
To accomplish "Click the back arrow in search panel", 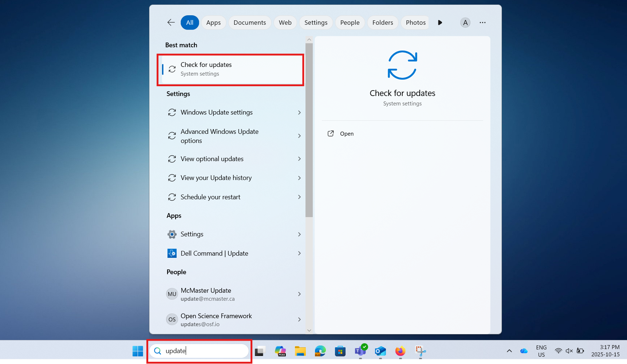I will point(171,23).
